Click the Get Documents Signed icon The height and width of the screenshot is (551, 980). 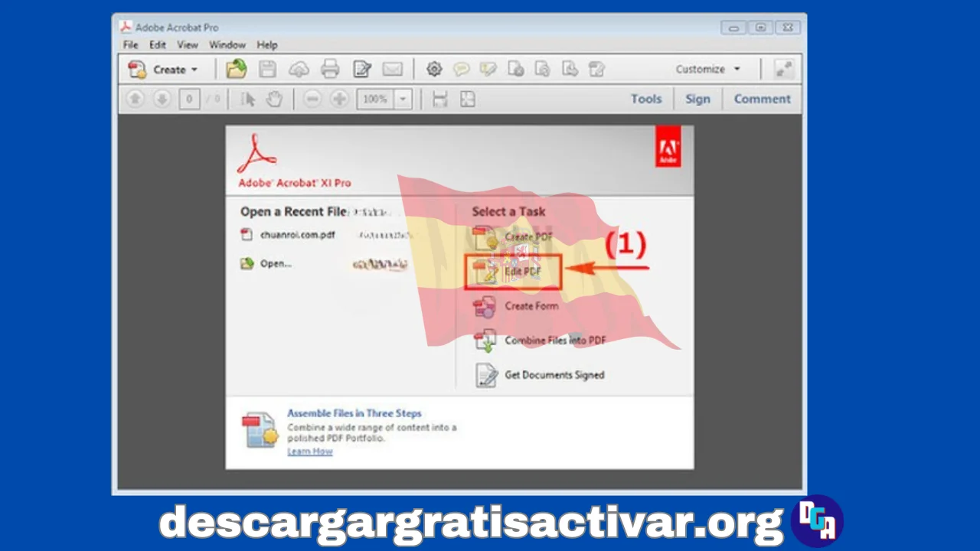[x=486, y=375]
